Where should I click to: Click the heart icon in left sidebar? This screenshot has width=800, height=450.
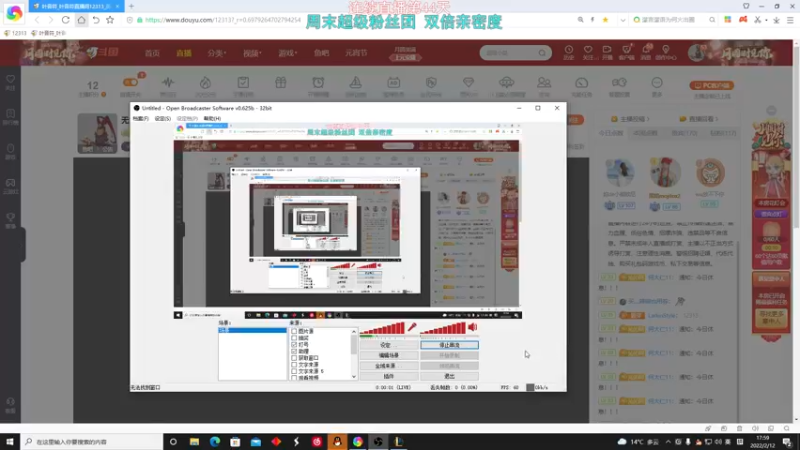tap(10, 79)
